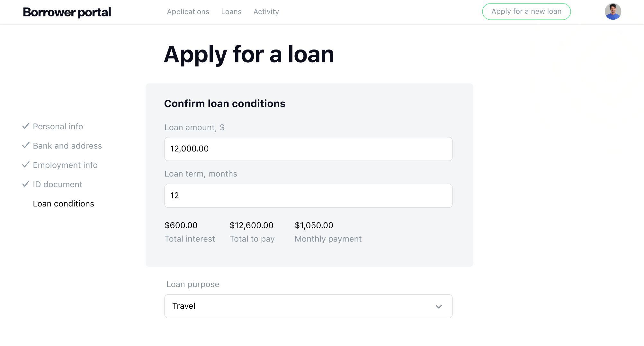Click the Borrower portal logo
The height and width of the screenshot is (346, 644).
click(66, 12)
